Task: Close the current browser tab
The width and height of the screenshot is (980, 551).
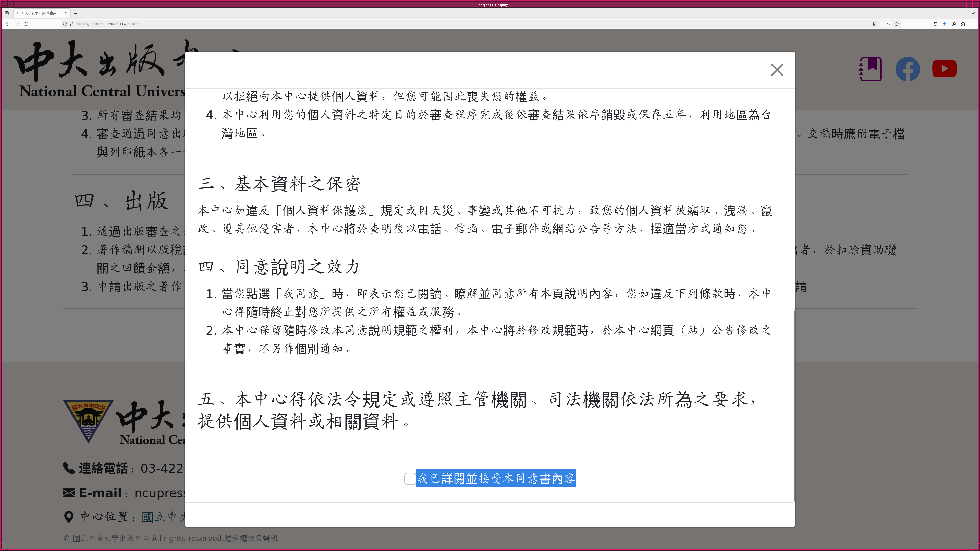Action: 66,13
